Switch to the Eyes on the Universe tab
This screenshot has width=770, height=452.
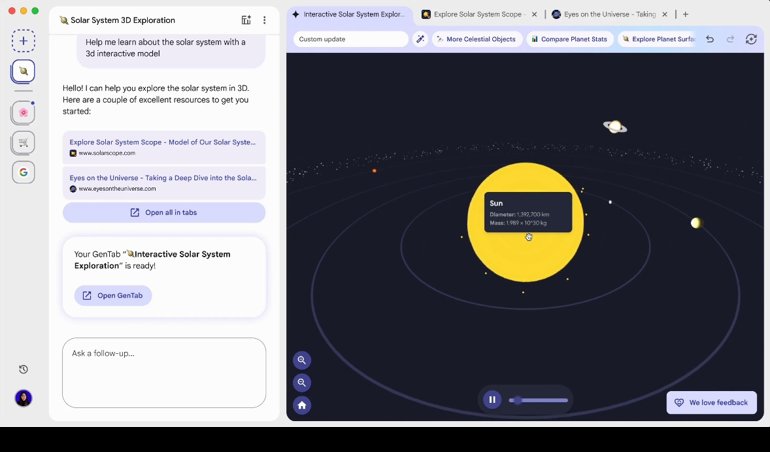pyautogui.click(x=606, y=15)
